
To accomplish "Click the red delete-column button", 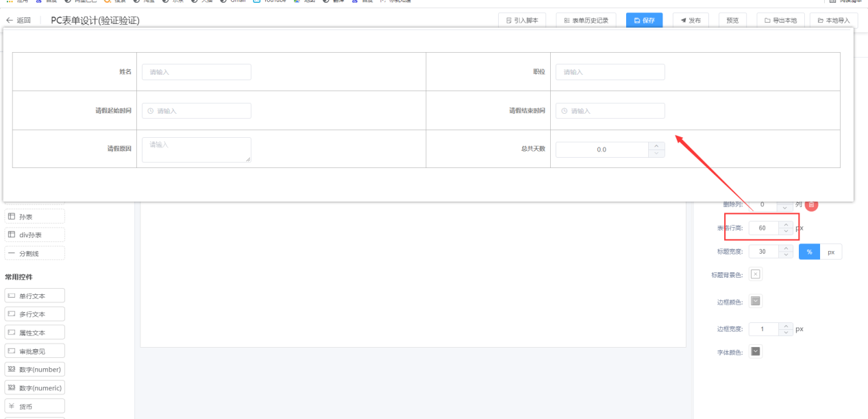I will 811,204.
